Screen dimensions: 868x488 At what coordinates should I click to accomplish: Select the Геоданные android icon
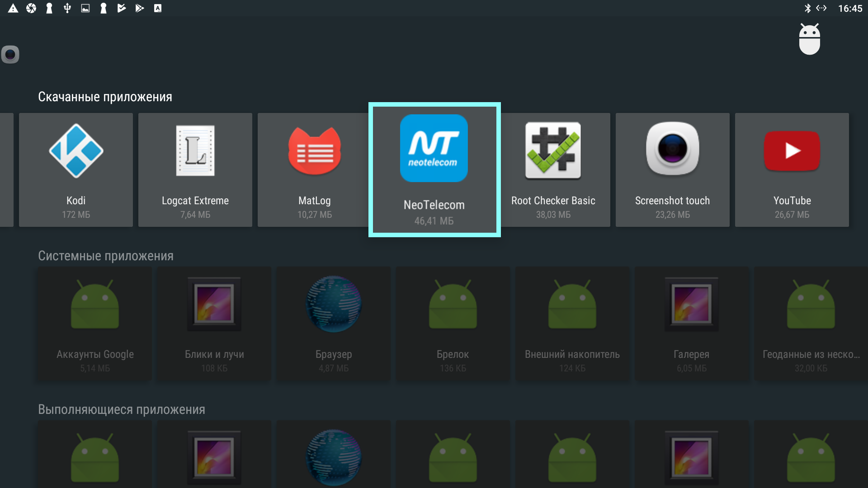coord(811,304)
